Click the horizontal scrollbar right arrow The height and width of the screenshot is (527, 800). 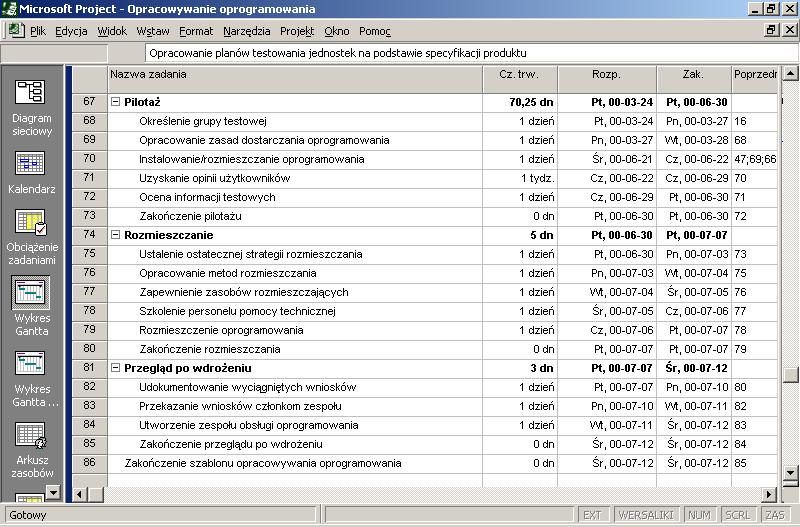pyautogui.click(x=769, y=494)
